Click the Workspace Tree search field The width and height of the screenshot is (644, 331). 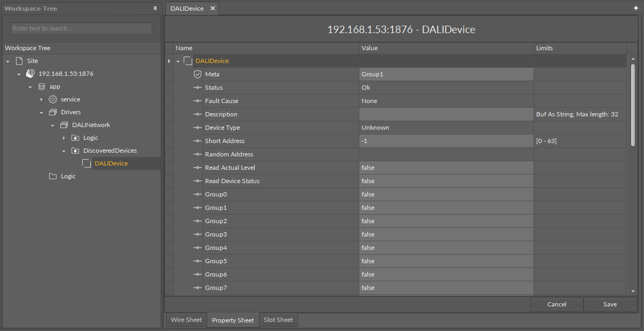pos(81,28)
